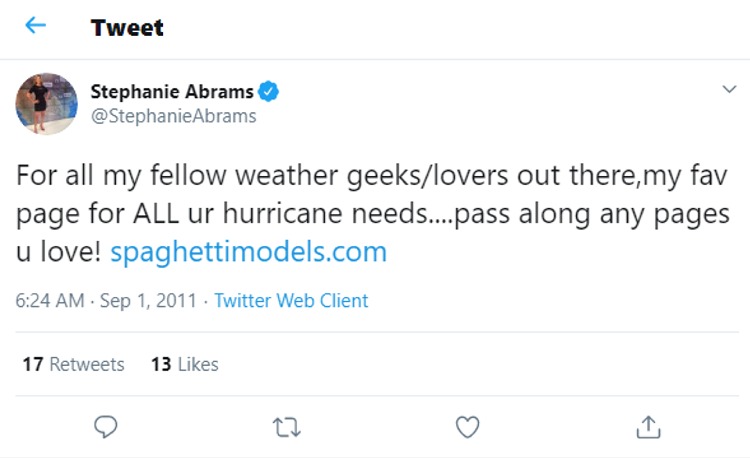
Task: Expand the tweet options chevron
Action: tap(728, 90)
